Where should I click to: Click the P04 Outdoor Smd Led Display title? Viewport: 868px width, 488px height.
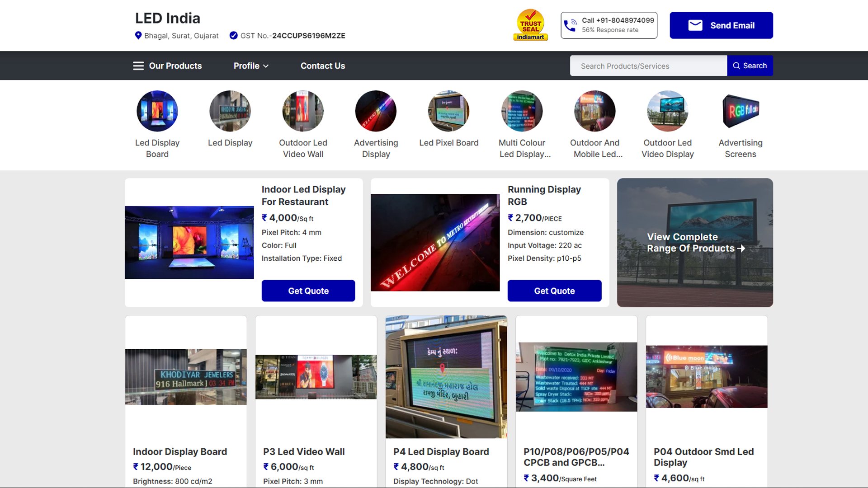(x=704, y=457)
